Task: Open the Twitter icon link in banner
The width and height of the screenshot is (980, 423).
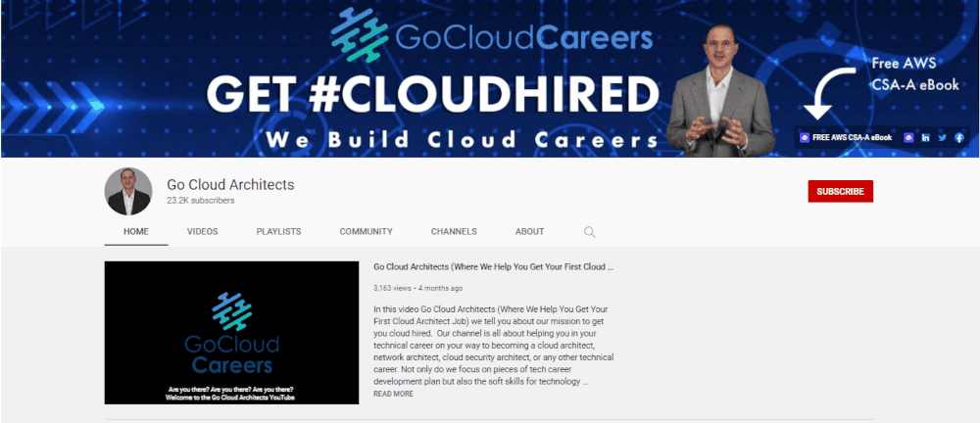Action: (x=942, y=137)
